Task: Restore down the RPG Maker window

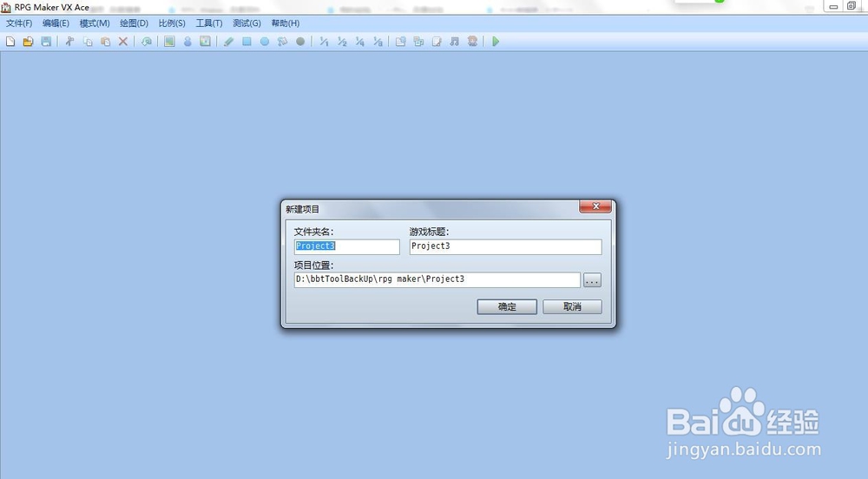Action: click(x=852, y=6)
